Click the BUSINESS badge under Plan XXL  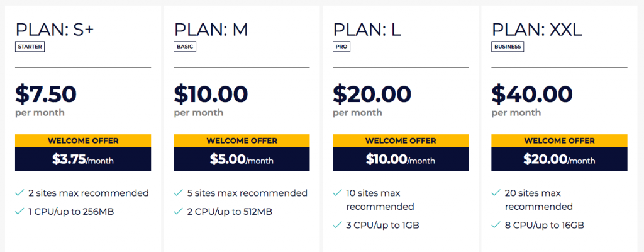(508, 47)
